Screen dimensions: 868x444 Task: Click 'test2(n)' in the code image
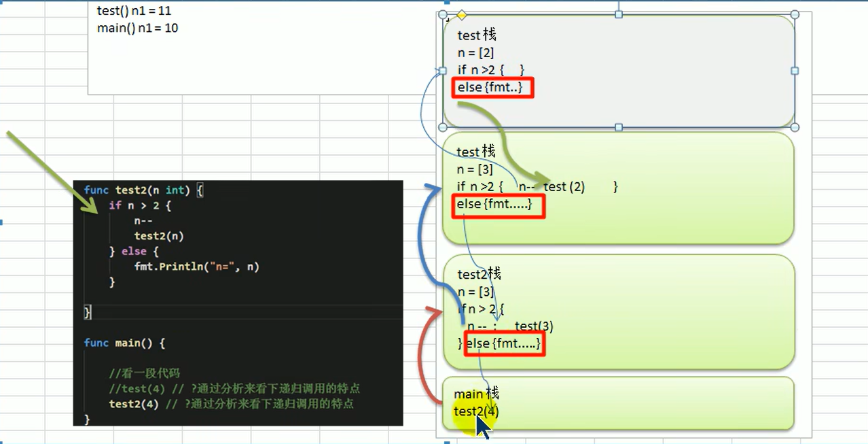point(159,236)
